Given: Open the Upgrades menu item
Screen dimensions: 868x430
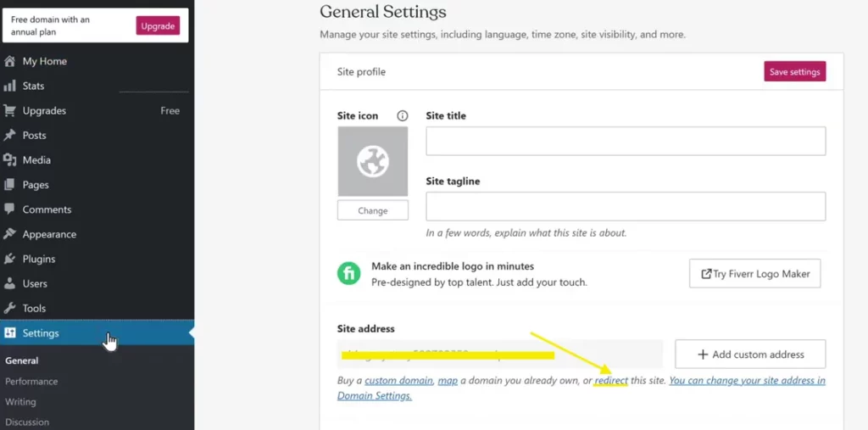Looking at the screenshot, I should coord(97,110).
